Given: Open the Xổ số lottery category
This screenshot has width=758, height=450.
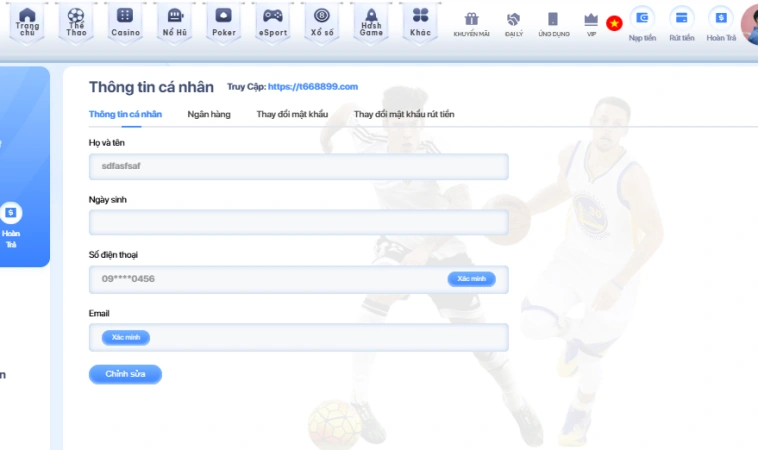Looking at the screenshot, I should coord(322,20).
